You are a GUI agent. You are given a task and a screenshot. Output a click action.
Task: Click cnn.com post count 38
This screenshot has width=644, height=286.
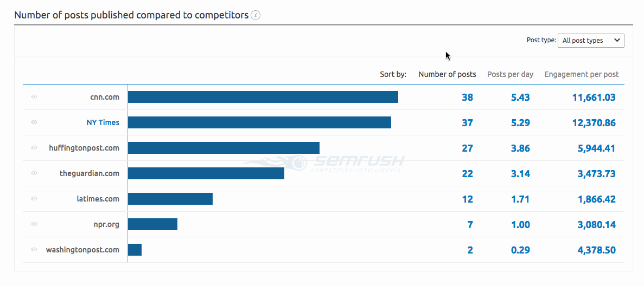pos(467,97)
